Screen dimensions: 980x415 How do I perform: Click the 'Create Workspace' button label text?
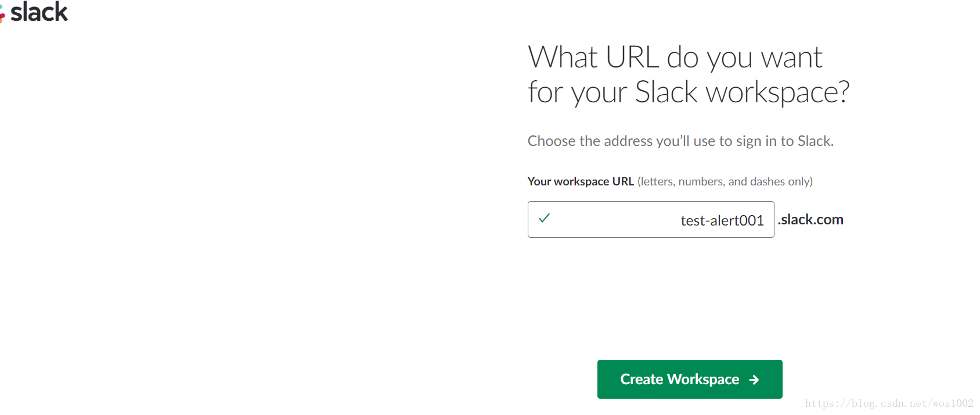tap(680, 380)
